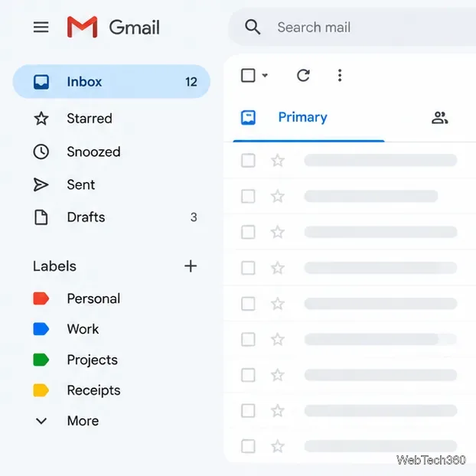This screenshot has height=476, width=476.
Task: Click the Snoozed clock icon
Action: [x=41, y=152]
